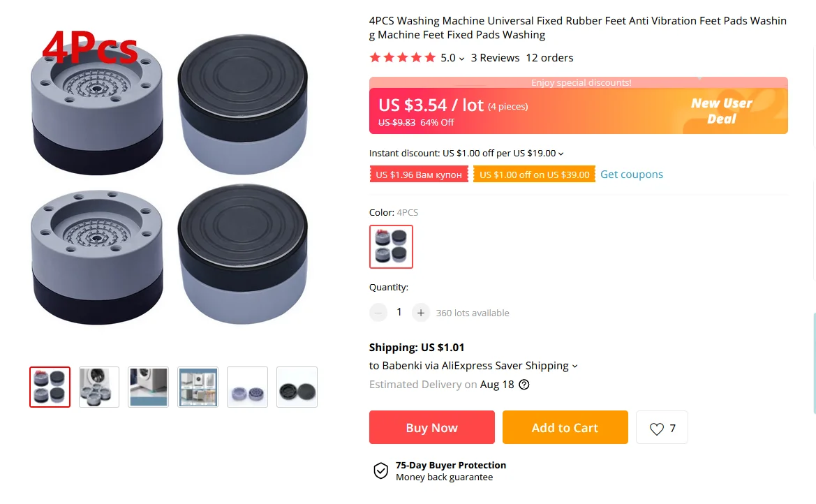
Task: Select the first 4Pcs product thumbnail
Action: [x=50, y=387]
